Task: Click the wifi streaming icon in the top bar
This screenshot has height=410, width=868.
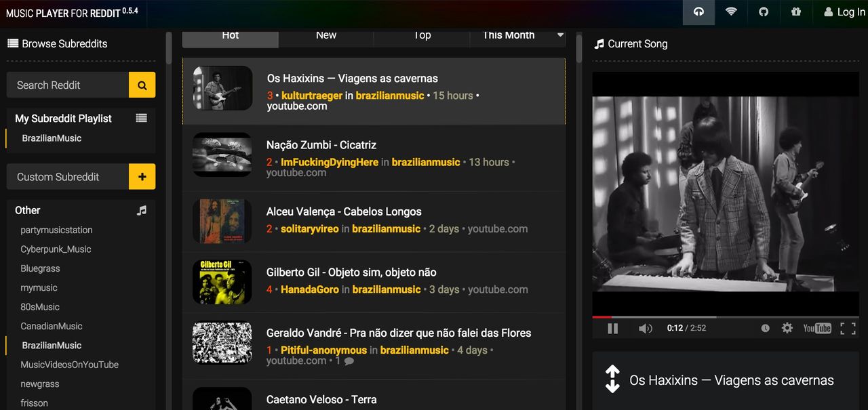Action: click(731, 12)
